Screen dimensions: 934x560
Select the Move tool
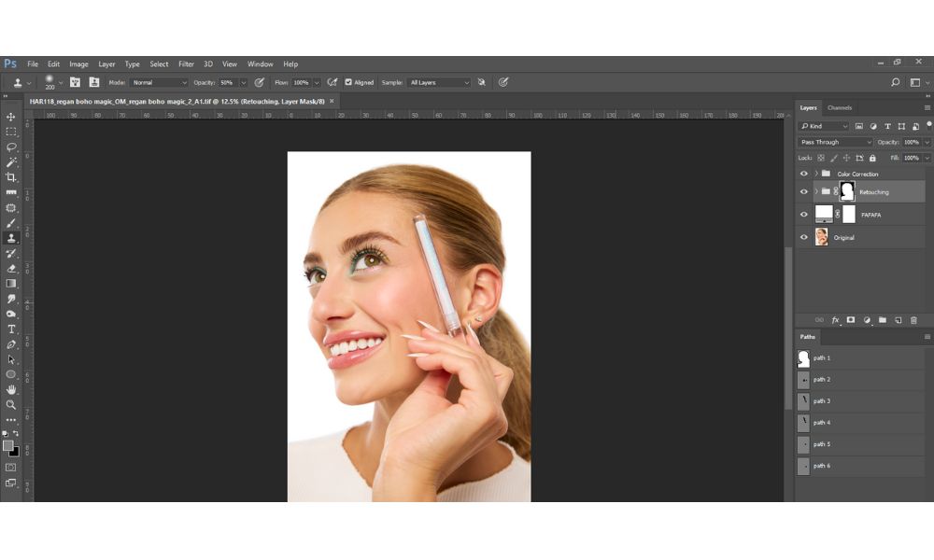(10, 117)
